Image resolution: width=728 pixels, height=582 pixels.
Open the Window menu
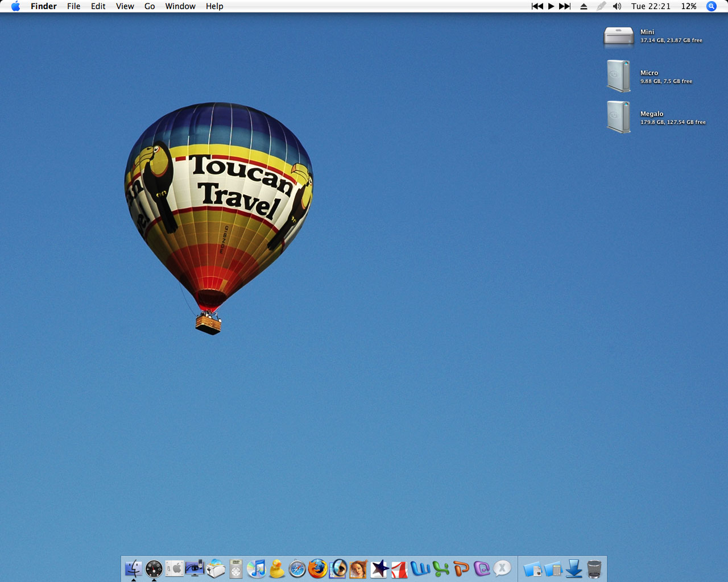point(180,6)
